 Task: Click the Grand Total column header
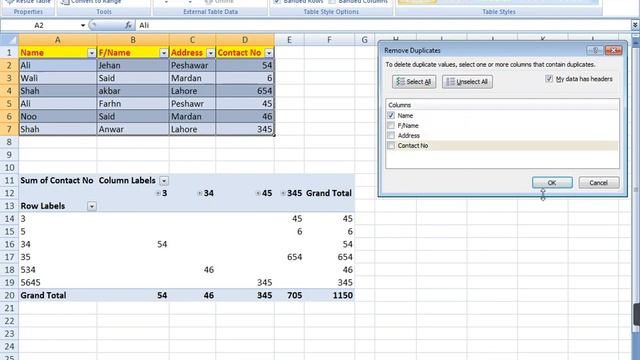(329, 193)
